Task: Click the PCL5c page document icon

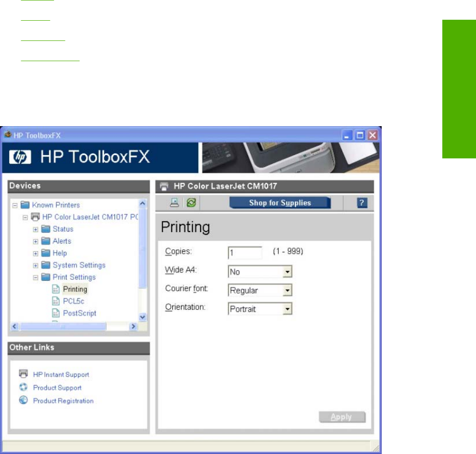Action: click(56, 301)
